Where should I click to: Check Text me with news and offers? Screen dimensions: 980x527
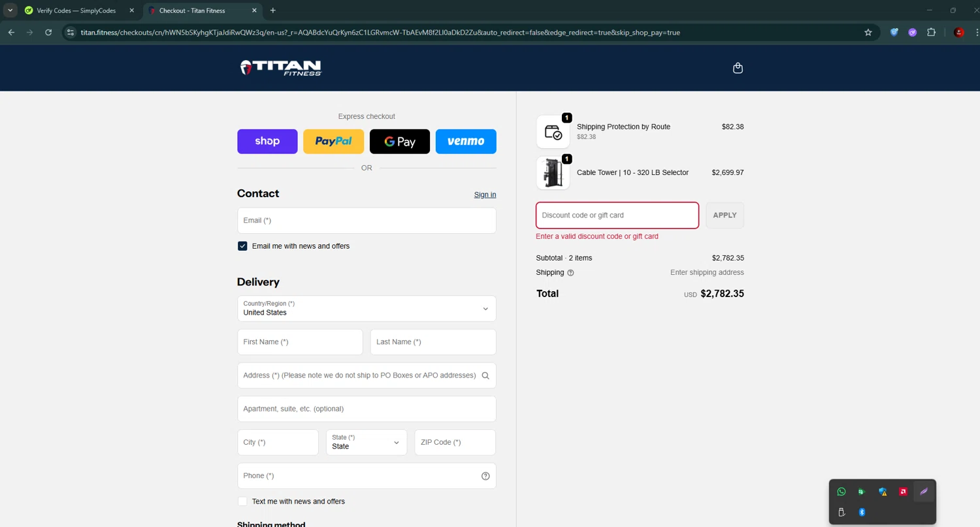point(242,502)
